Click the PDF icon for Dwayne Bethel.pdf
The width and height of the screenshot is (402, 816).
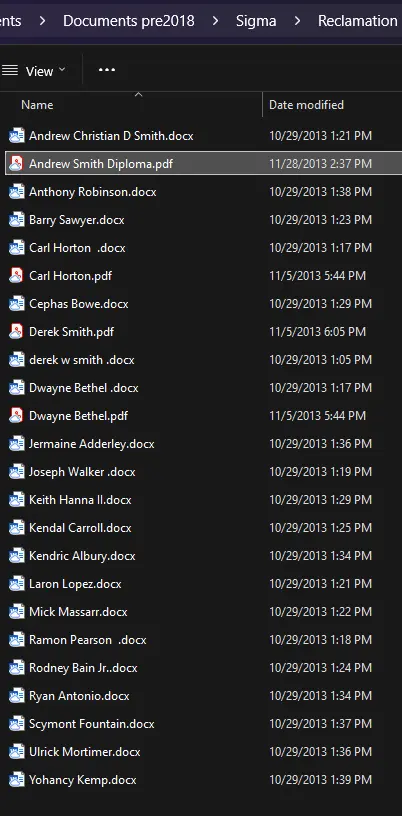[x=17, y=416]
